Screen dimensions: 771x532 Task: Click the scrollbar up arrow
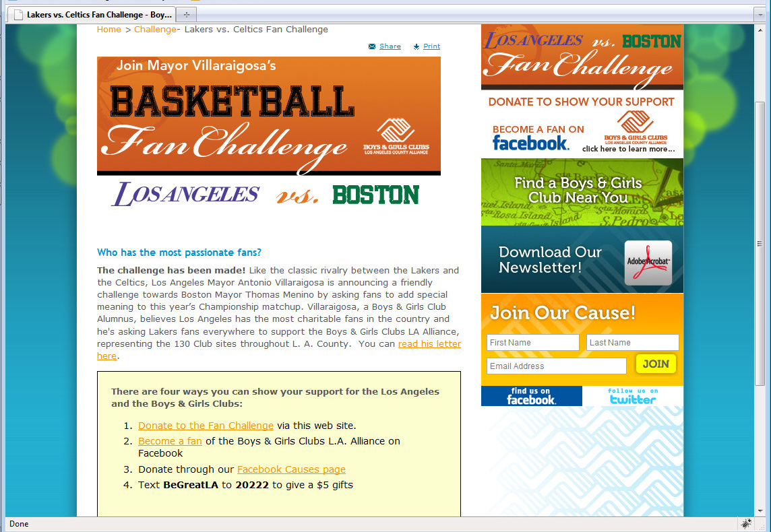[x=760, y=28]
